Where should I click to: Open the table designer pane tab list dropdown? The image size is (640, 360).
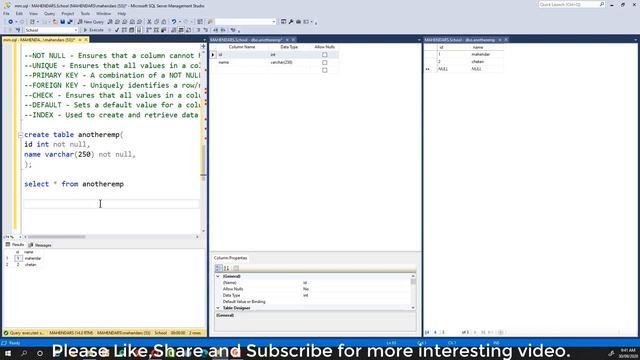tap(419, 40)
